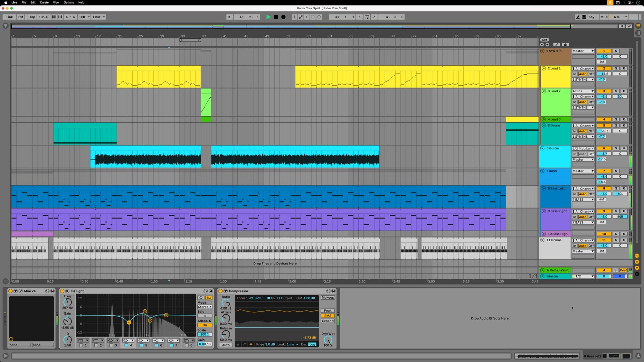Turn off the Compressor device activator
Screen dimensions: 644x362
click(x=221, y=291)
